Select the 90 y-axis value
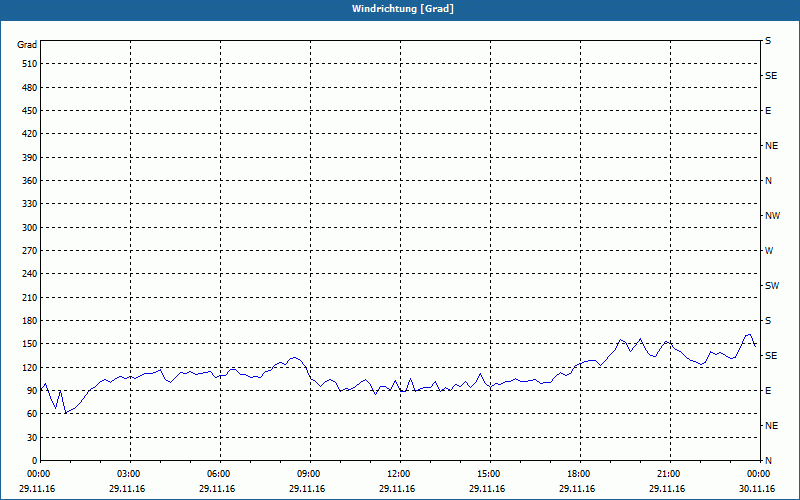Image resolution: width=800 pixels, height=500 pixels. click(32, 391)
